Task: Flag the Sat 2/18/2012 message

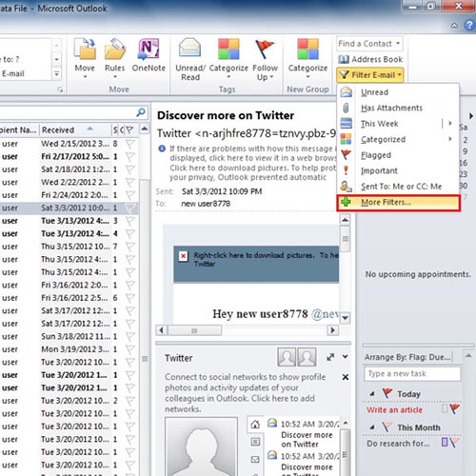Action: point(129,169)
